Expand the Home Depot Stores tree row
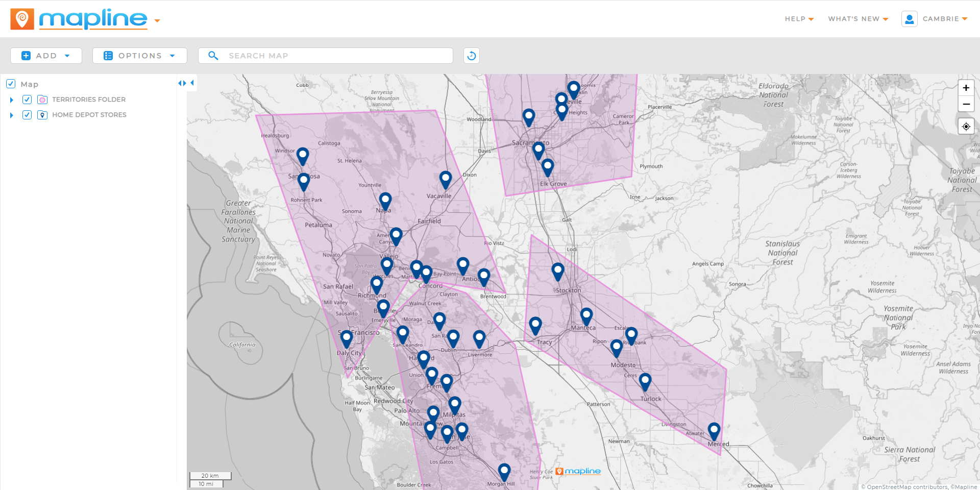The width and height of the screenshot is (980, 490). tap(12, 115)
